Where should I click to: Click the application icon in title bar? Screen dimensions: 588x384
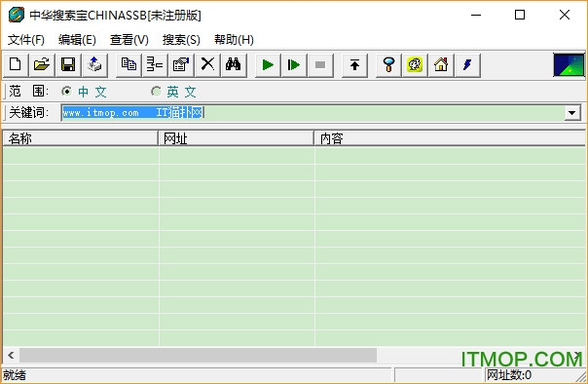[x=17, y=15]
